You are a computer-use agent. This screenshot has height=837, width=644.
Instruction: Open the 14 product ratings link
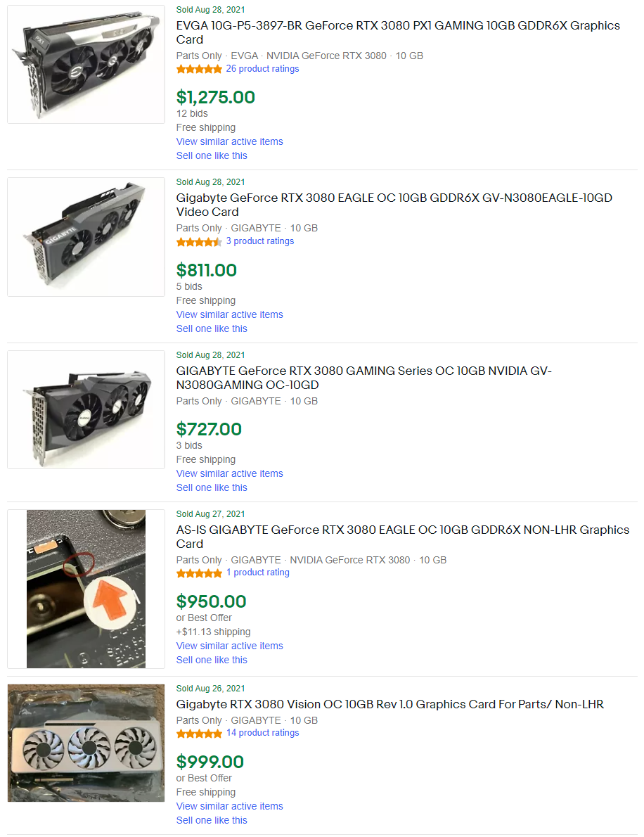(x=262, y=733)
